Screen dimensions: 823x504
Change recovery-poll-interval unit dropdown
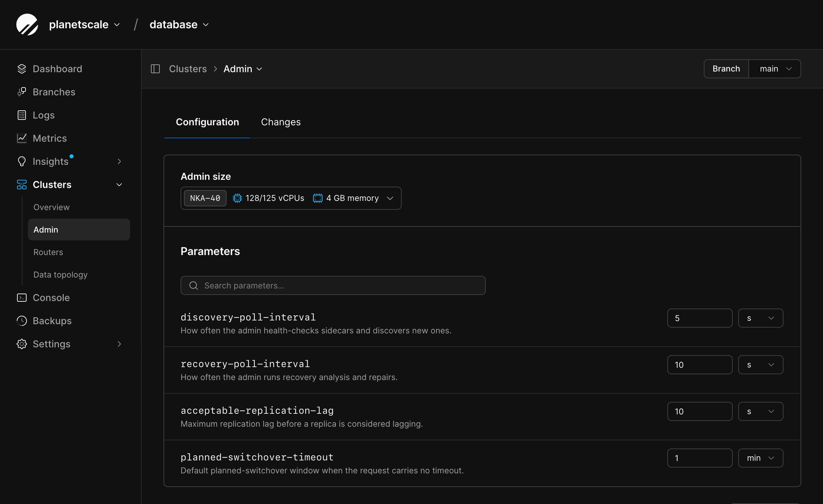point(761,365)
